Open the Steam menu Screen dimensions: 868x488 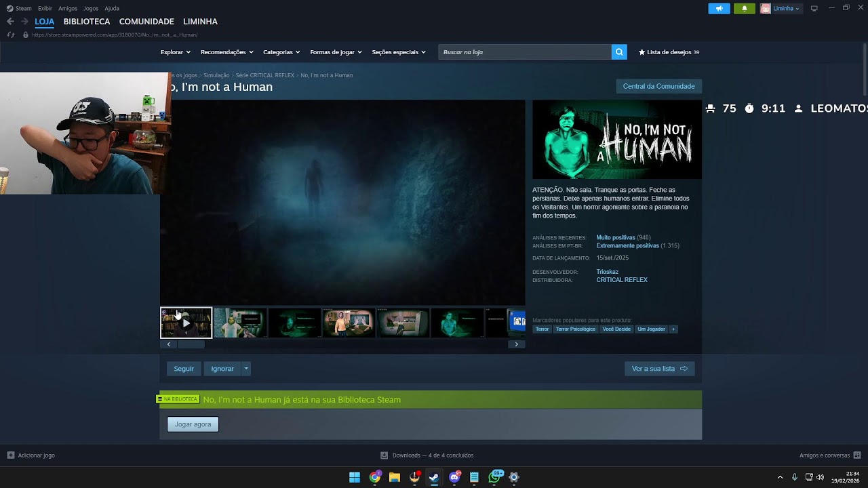[x=23, y=9]
